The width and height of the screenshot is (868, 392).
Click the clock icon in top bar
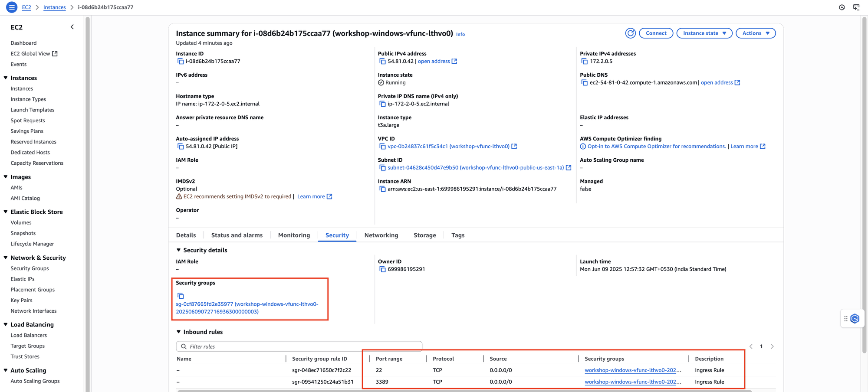click(x=842, y=7)
